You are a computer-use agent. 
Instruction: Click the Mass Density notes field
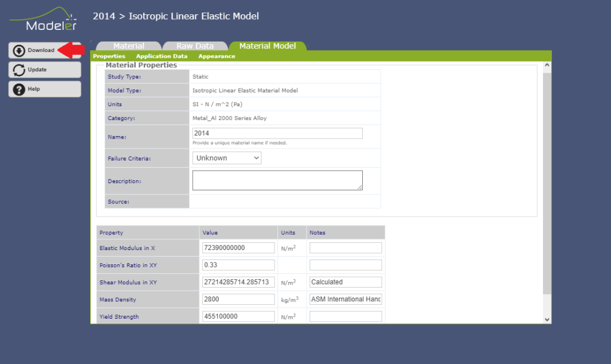pyautogui.click(x=345, y=300)
